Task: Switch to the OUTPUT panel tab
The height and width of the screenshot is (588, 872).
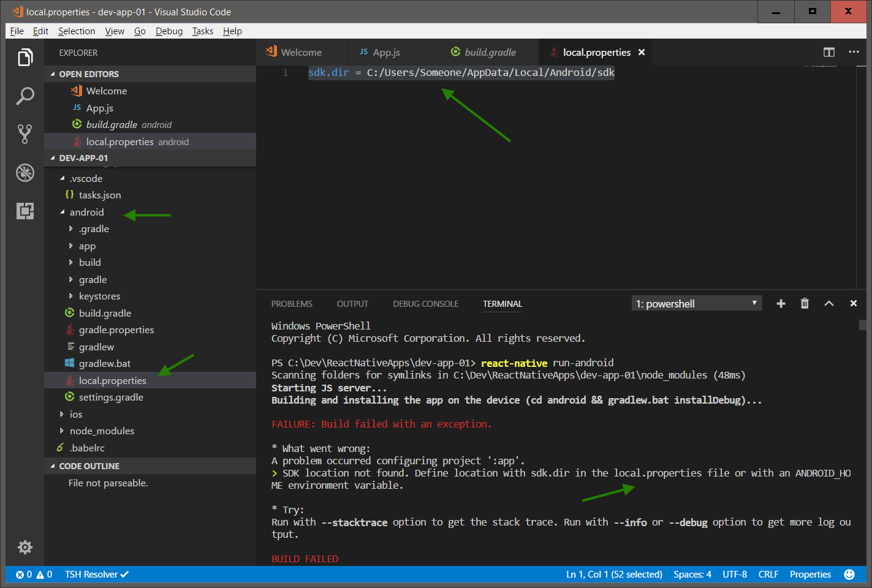Action: click(352, 304)
